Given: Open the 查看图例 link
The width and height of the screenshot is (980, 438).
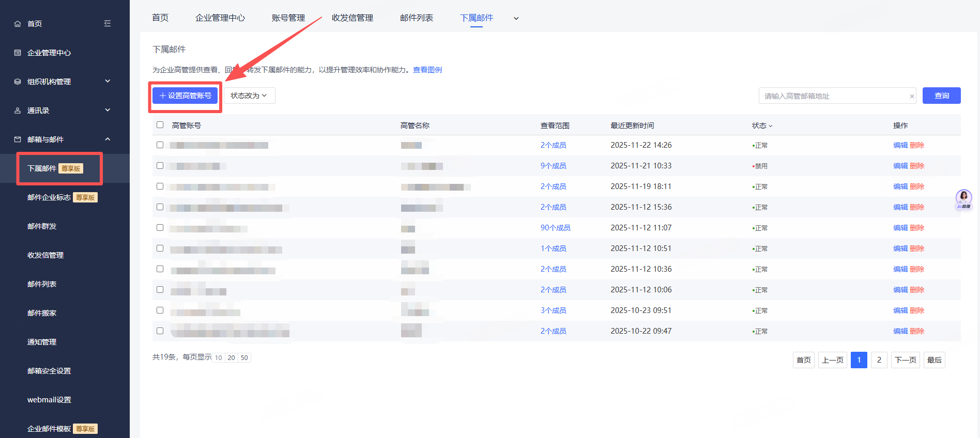Looking at the screenshot, I should pos(427,70).
